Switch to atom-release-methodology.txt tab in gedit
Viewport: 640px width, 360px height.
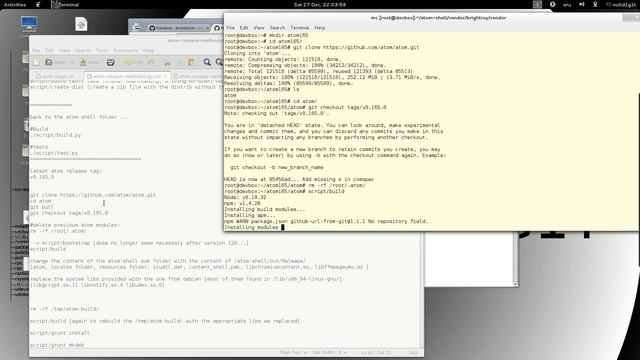[127, 76]
